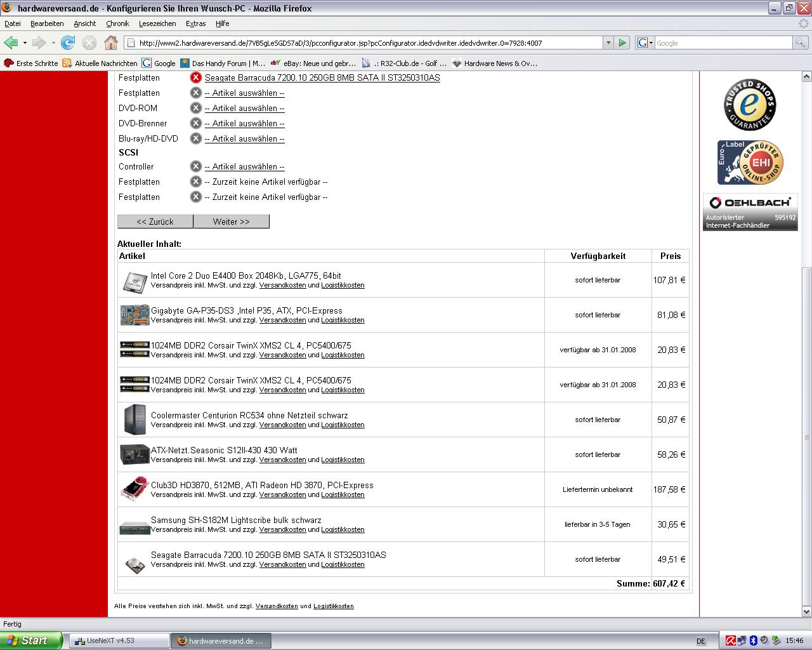Click the DE language indicator in the tray

click(701, 641)
